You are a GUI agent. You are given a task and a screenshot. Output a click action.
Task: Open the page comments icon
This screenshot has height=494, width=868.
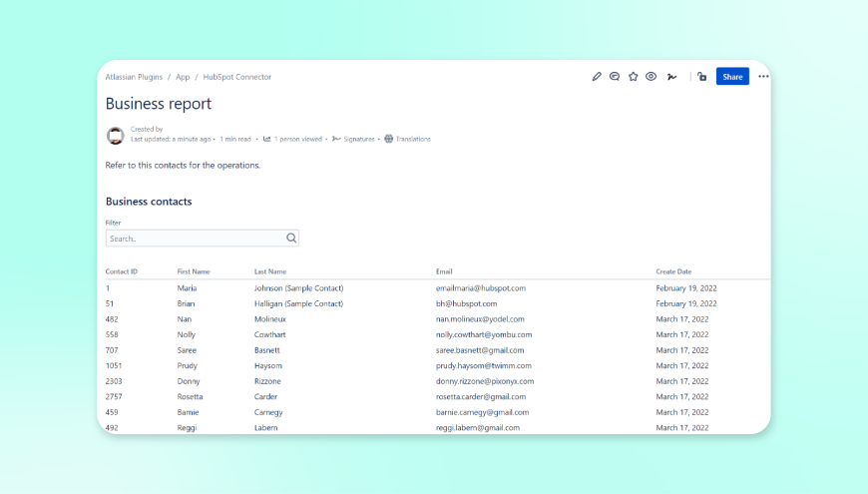click(615, 77)
